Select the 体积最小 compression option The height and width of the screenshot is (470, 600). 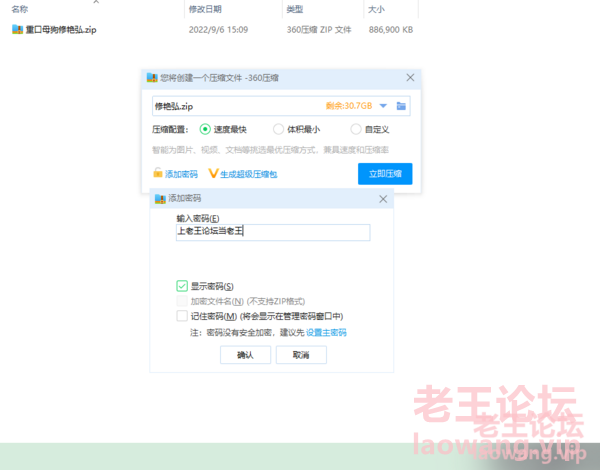click(x=280, y=129)
